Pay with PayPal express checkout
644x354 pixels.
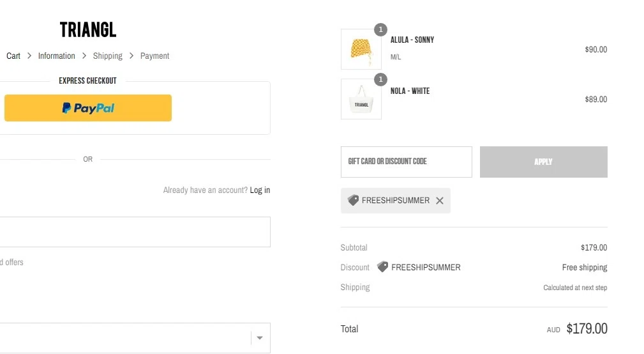tap(88, 108)
